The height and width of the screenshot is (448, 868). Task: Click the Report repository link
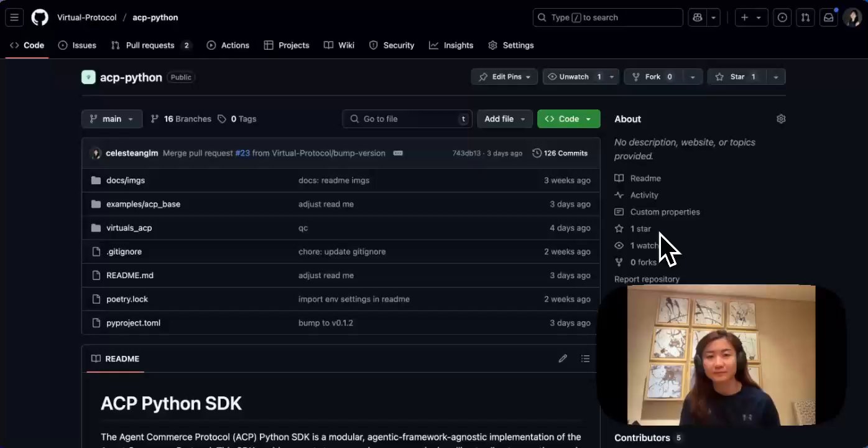click(x=647, y=279)
